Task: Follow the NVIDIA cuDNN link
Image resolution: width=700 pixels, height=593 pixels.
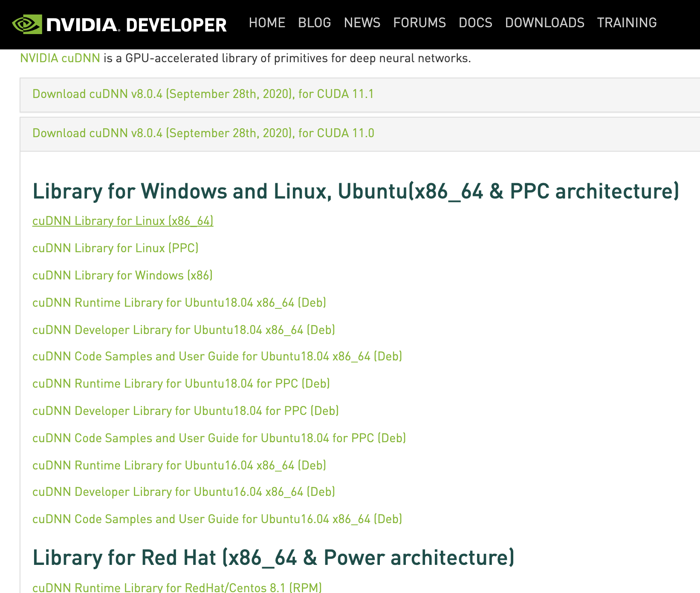Action: (60, 58)
